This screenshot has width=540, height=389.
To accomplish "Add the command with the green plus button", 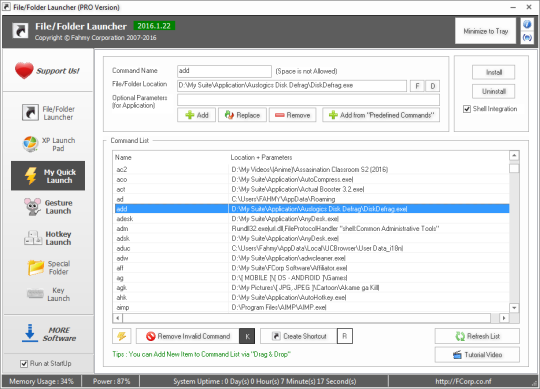I will point(197,115).
